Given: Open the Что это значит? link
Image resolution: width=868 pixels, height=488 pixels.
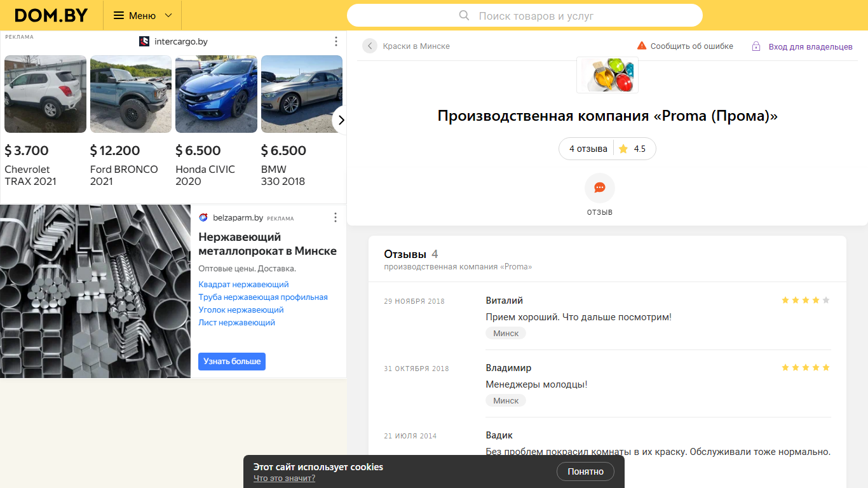Looking at the screenshot, I should pos(284,478).
